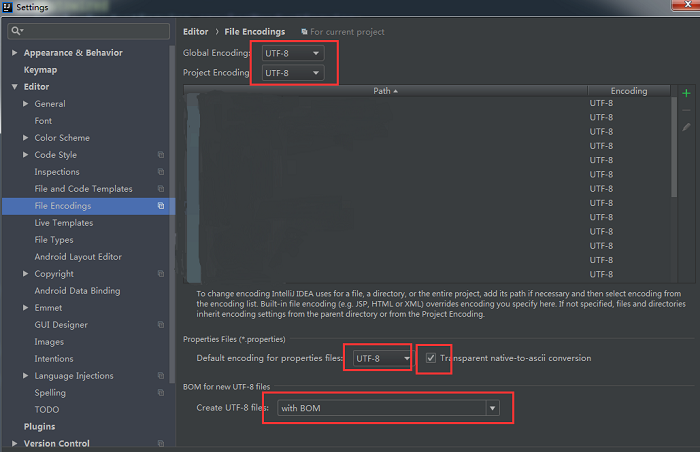
Task: Expand Appearance & Behavior section
Action: click(14, 53)
